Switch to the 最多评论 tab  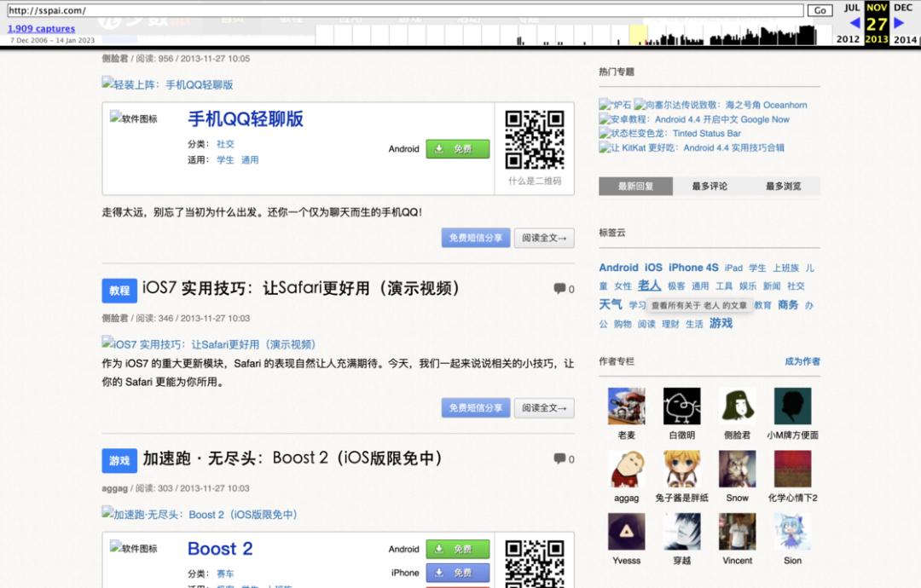[x=710, y=186]
